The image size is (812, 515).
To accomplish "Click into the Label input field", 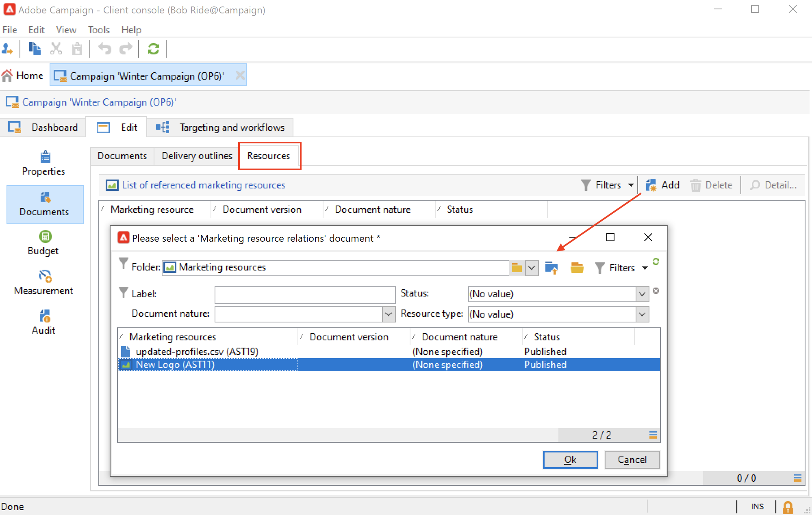I will [x=305, y=294].
